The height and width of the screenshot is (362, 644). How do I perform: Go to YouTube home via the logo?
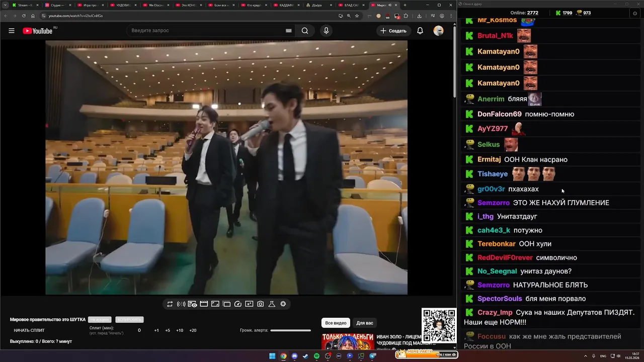point(38,31)
